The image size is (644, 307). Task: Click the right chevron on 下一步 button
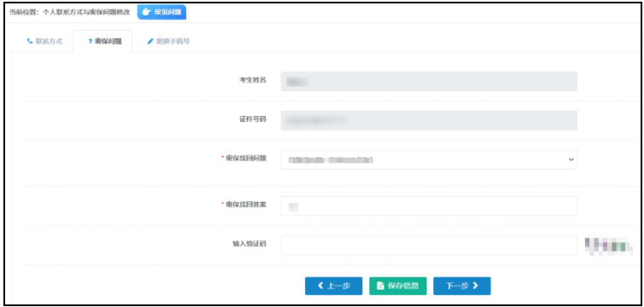coord(476,286)
